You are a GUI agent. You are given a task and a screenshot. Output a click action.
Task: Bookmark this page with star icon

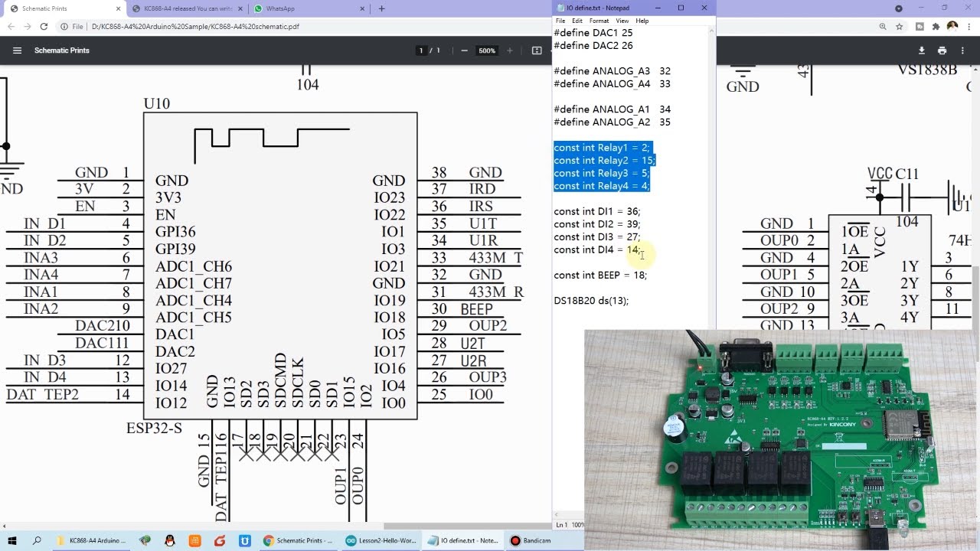[x=899, y=26]
